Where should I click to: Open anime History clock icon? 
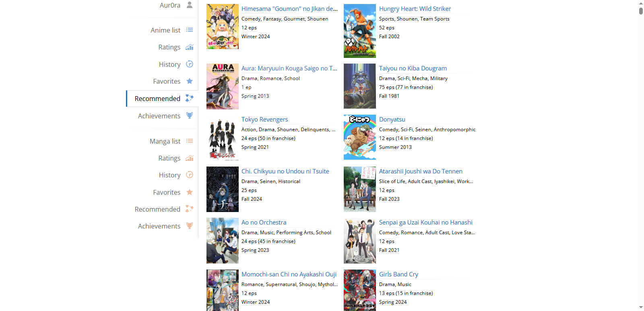point(190,64)
